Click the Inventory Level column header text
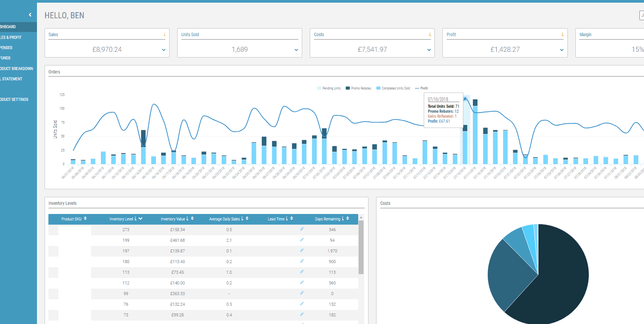This screenshot has width=644, height=324. pyautogui.click(x=121, y=219)
